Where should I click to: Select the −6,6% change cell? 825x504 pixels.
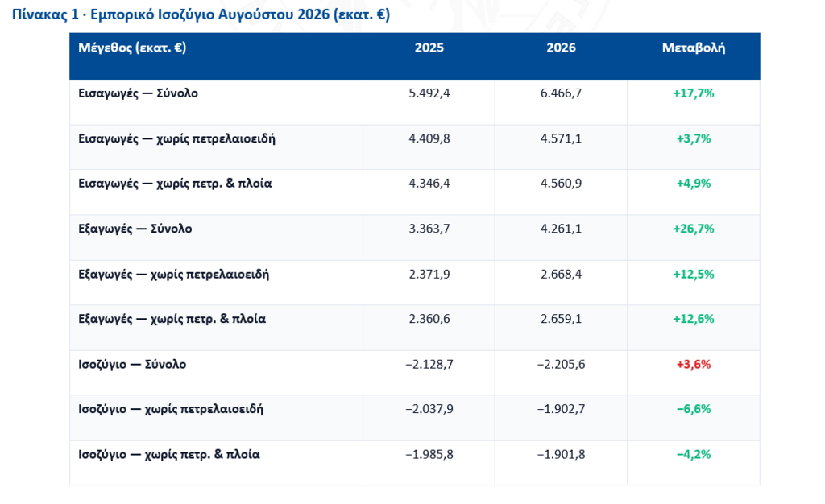pyautogui.click(x=694, y=409)
